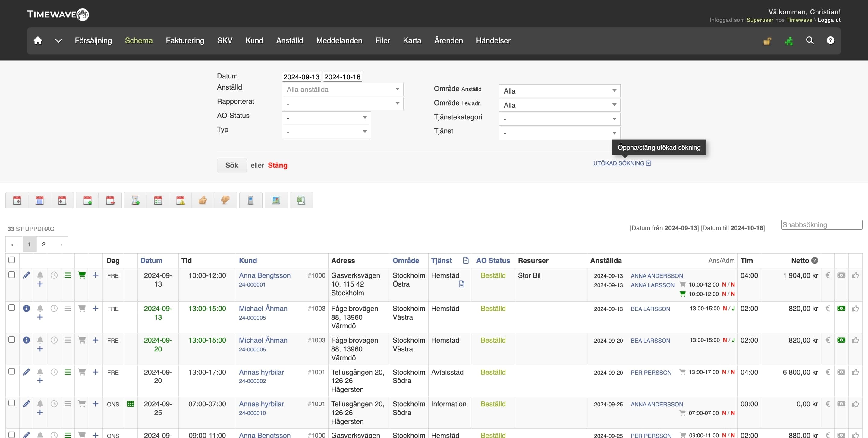Open the AO-Status dropdown
This screenshot has width=868, height=438.
(x=326, y=118)
